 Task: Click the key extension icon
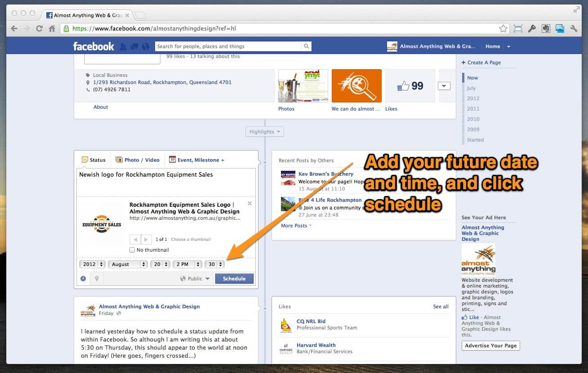pyautogui.click(x=532, y=28)
